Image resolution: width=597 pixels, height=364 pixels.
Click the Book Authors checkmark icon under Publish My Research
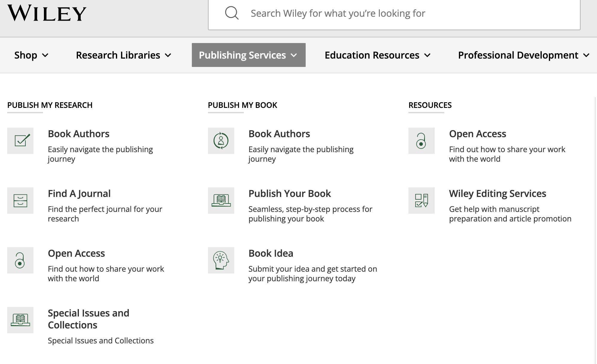click(20, 141)
